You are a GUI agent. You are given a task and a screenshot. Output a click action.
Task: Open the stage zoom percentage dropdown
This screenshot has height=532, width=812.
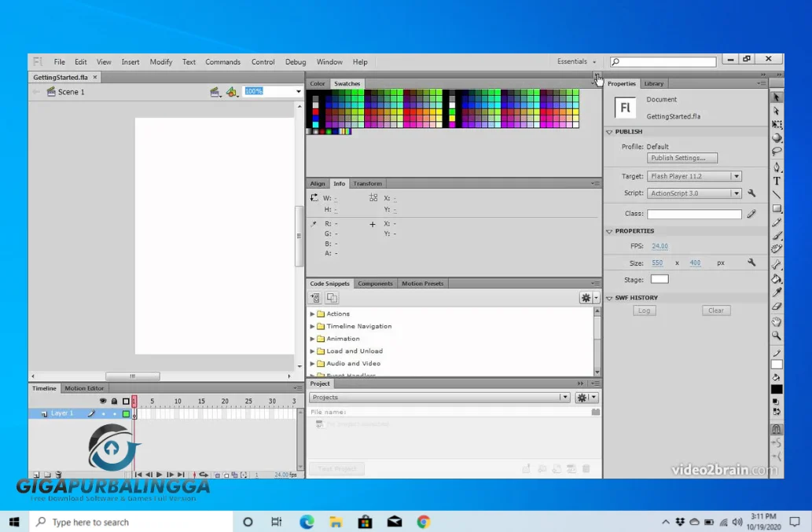pyautogui.click(x=298, y=92)
